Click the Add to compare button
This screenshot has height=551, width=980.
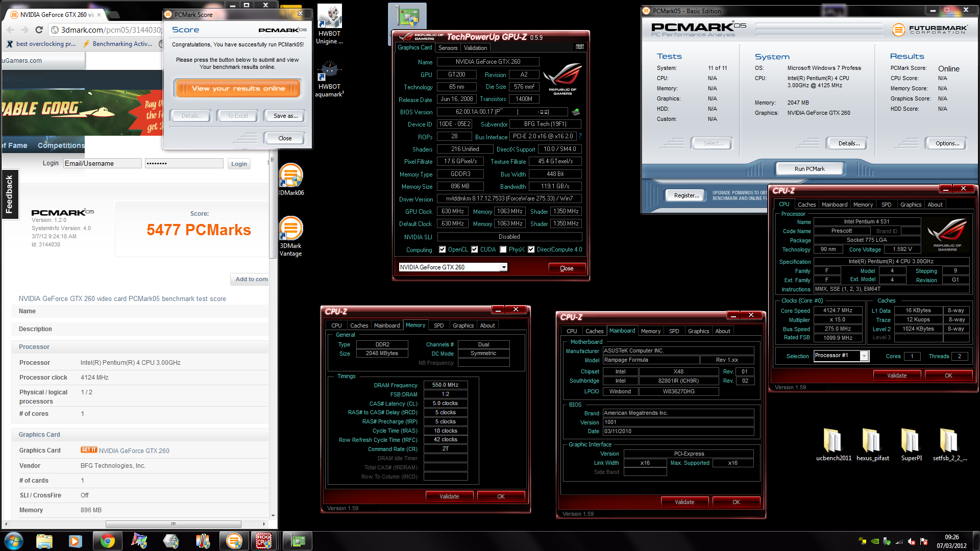click(250, 279)
